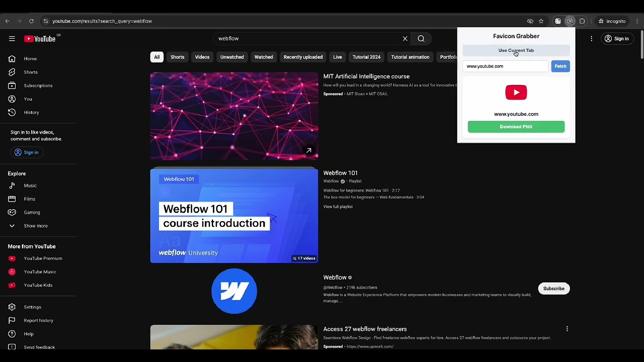Click the Favicon Grabber URL input field
The image size is (644, 362).
pos(505,66)
